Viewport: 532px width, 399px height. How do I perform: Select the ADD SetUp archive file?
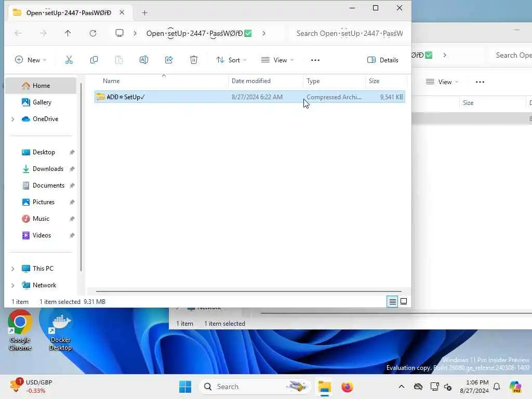pos(250,97)
